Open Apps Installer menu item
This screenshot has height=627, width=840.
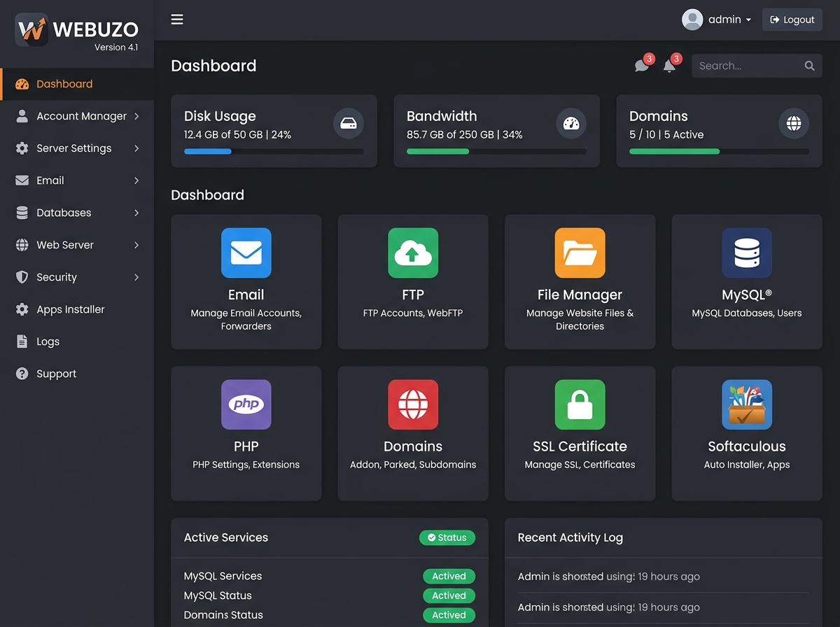pos(77,309)
